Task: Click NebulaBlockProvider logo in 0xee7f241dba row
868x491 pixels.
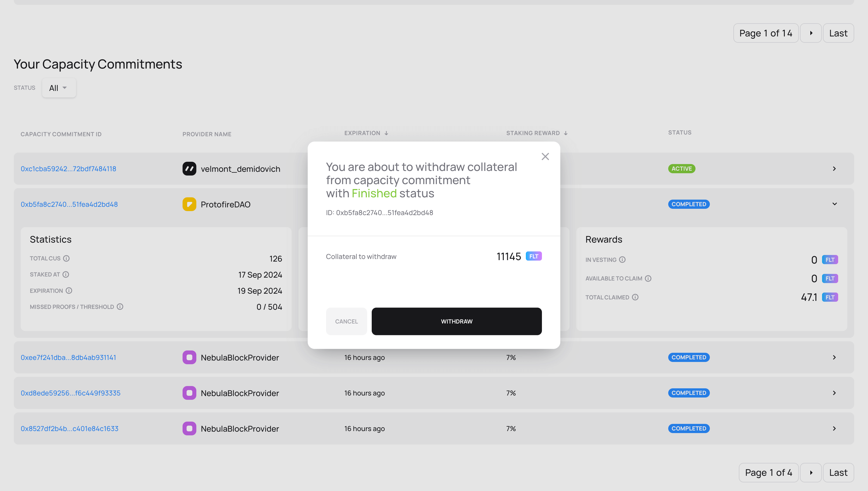Action: tap(189, 357)
